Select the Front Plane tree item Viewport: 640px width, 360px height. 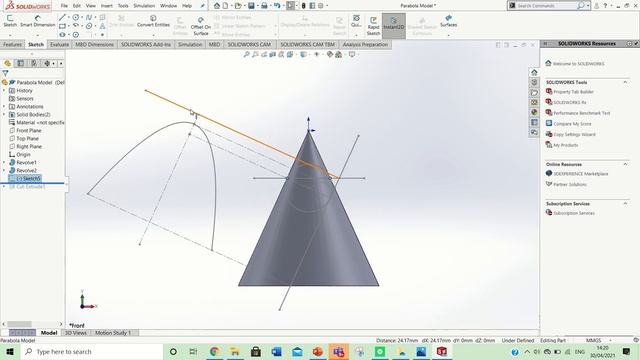[x=29, y=131]
